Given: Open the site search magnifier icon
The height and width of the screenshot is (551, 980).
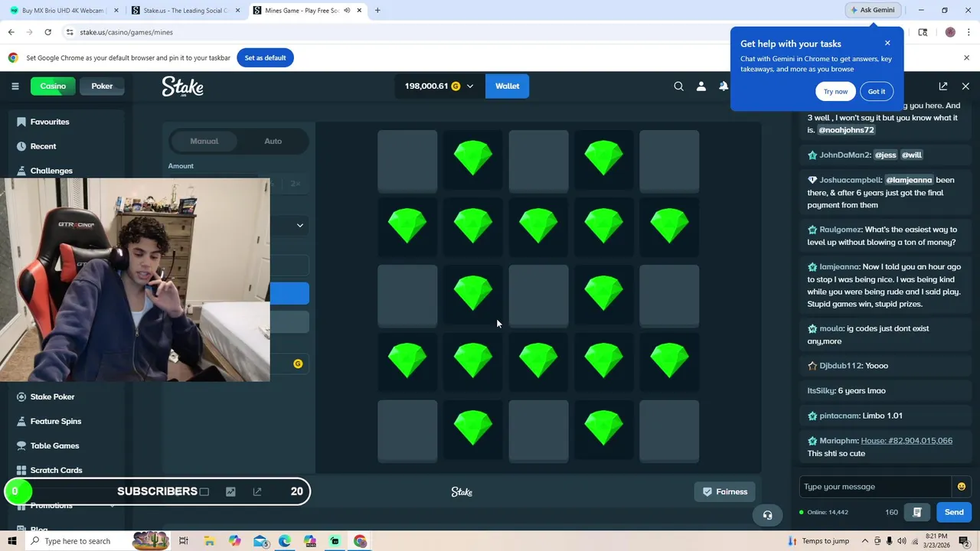Looking at the screenshot, I should [x=678, y=86].
